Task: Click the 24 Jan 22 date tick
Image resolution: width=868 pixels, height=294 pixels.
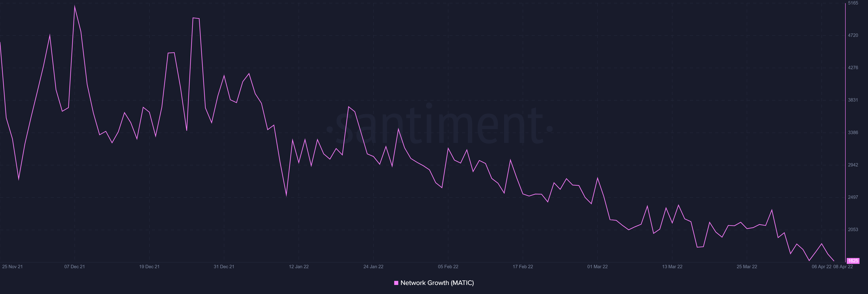Action: pos(373,267)
